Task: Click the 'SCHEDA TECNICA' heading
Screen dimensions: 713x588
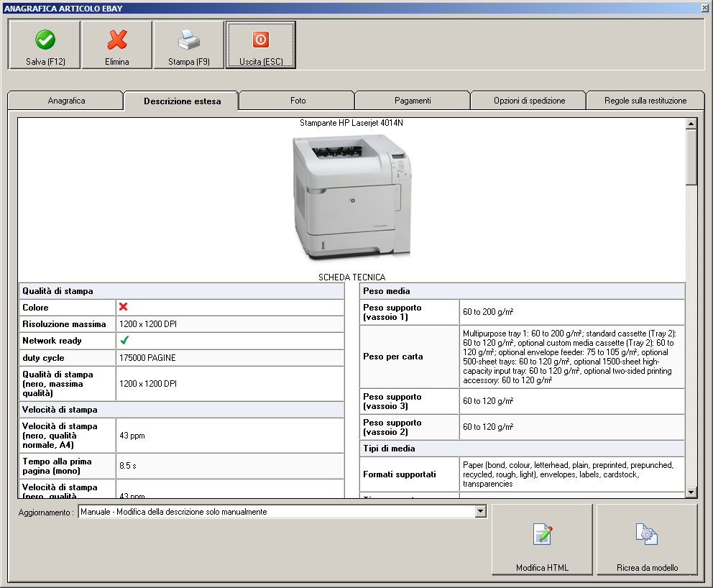Action: [x=351, y=277]
